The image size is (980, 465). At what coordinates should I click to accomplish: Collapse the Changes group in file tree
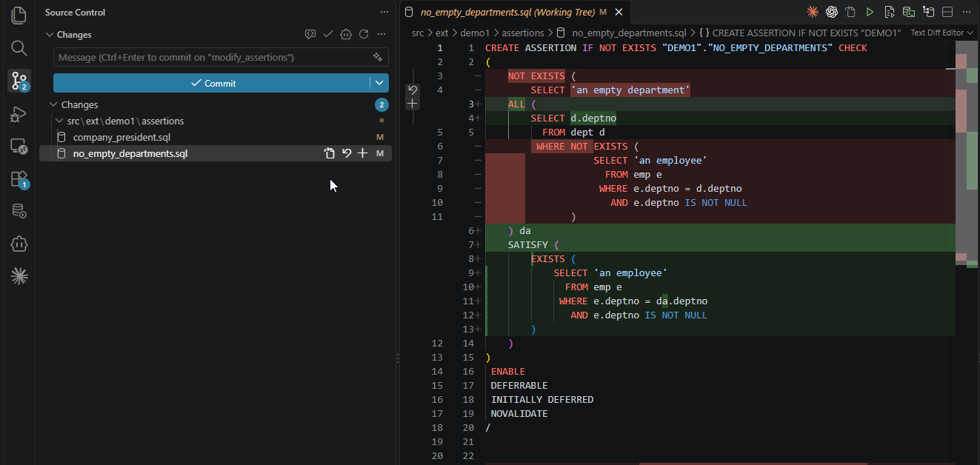coord(53,104)
